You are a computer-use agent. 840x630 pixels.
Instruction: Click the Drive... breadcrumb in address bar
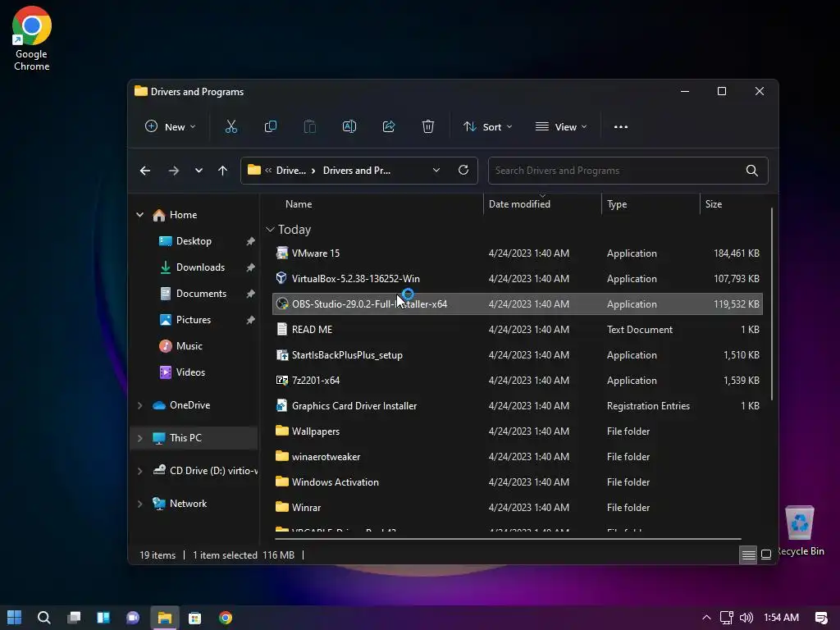[x=291, y=171]
